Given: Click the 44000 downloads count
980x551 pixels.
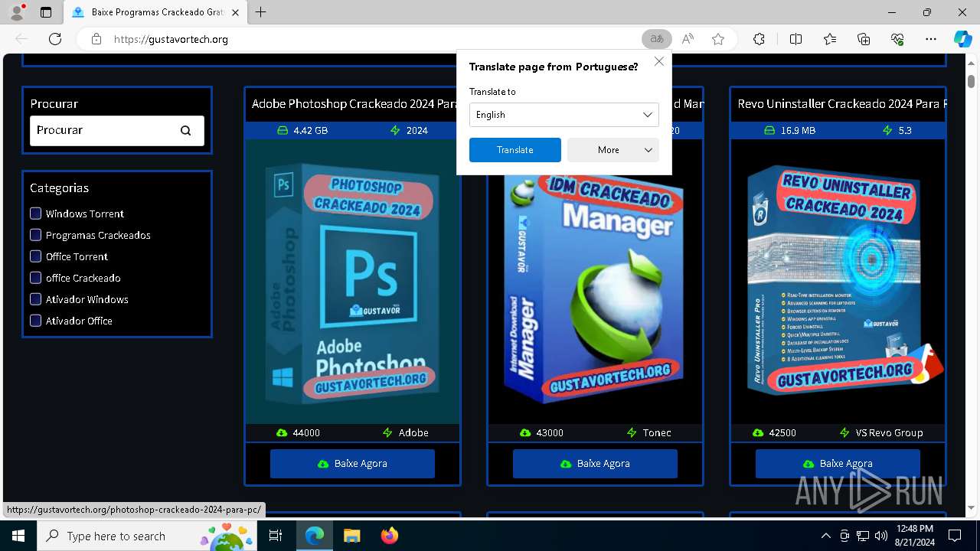Looking at the screenshot, I should coord(306,433).
